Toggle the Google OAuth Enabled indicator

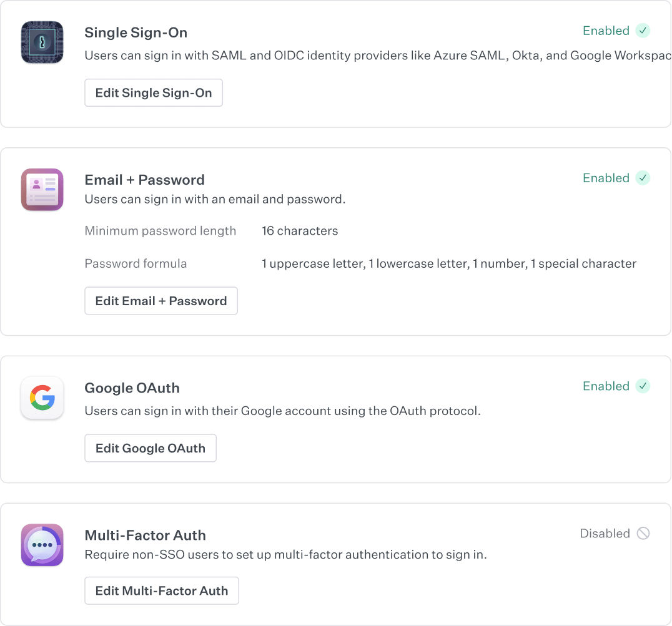606,386
